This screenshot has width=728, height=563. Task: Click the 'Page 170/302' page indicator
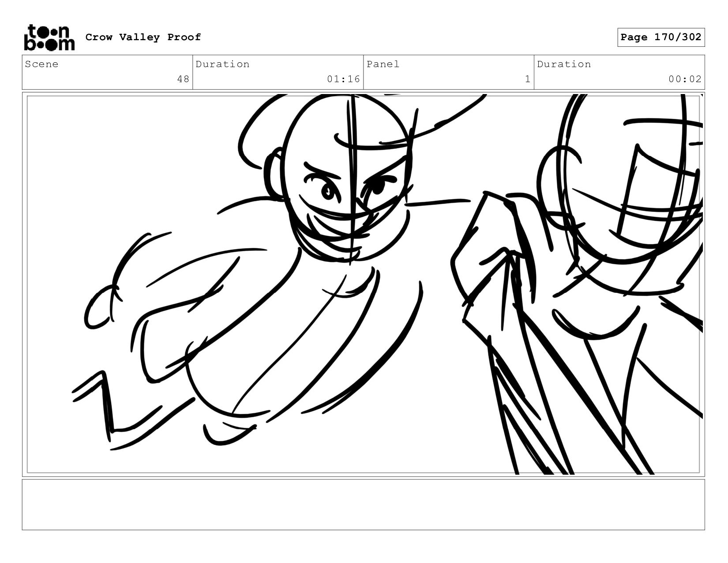point(661,37)
